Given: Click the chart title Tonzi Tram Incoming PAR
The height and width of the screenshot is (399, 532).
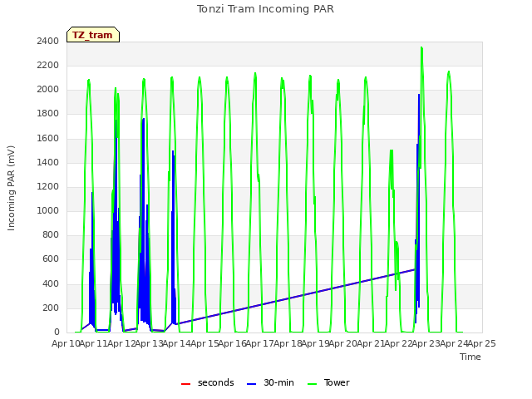Looking at the screenshot, I should point(265,9).
